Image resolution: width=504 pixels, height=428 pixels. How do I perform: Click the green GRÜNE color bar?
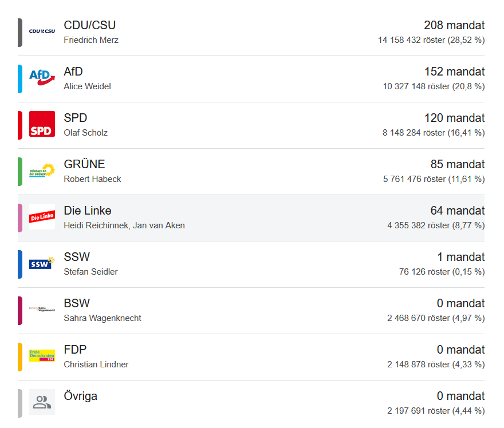(20, 171)
